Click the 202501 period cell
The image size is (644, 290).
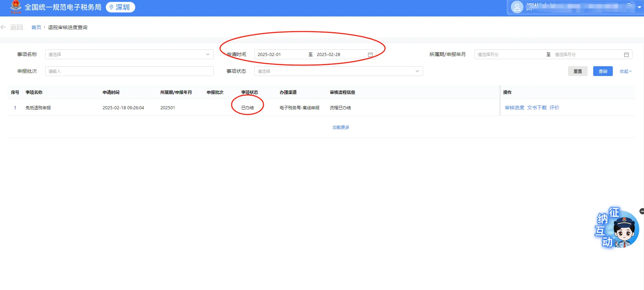tap(167, 108)
